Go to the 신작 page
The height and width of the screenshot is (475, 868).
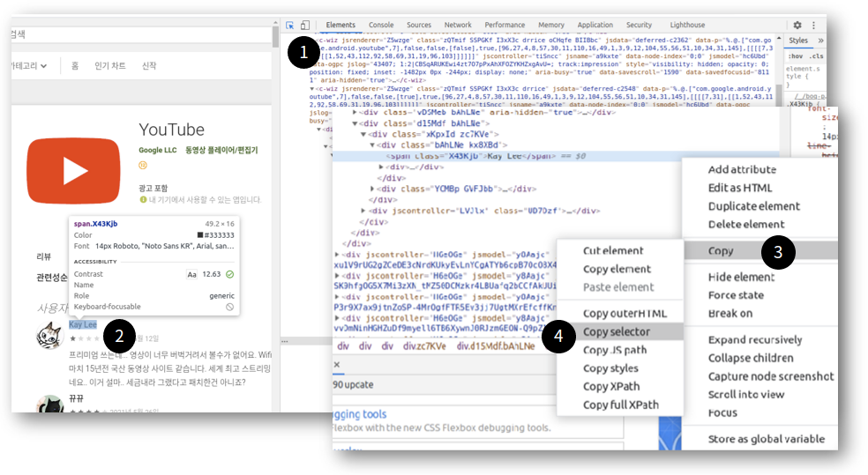pyautogui.click(x=149, y=66)
